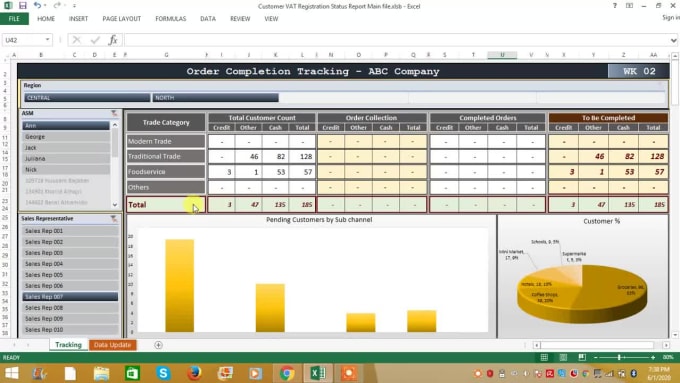Toggle the NORTH region slicer button
Image resolution: width=680 pixels, height=383 pixels.
point(215,98)
